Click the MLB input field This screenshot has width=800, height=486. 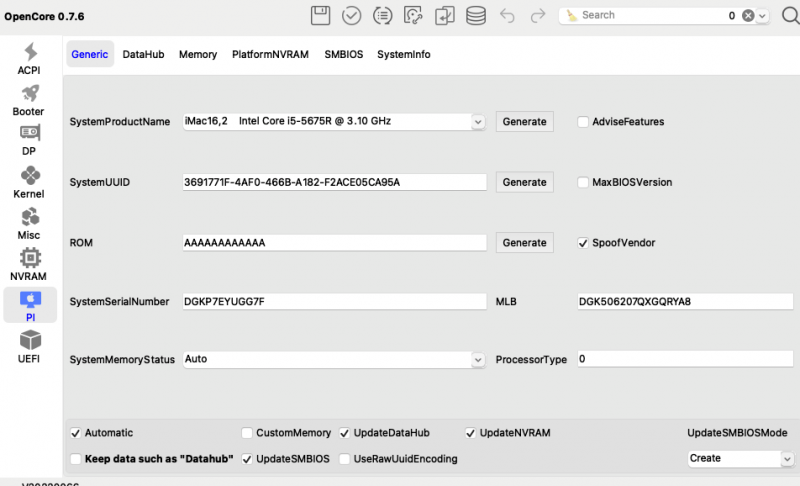pos(685,301)
